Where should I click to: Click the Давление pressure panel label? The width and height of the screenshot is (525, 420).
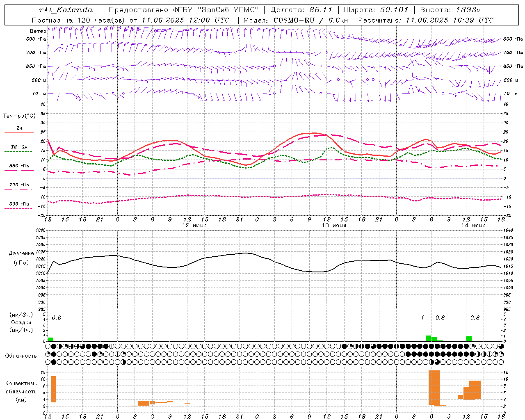tap(21, 253)
